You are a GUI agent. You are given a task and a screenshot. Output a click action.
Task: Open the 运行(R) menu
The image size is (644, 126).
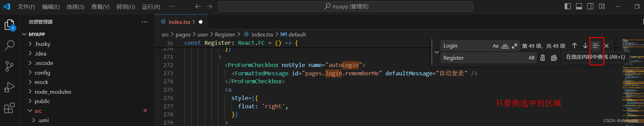tap(151, 7)
